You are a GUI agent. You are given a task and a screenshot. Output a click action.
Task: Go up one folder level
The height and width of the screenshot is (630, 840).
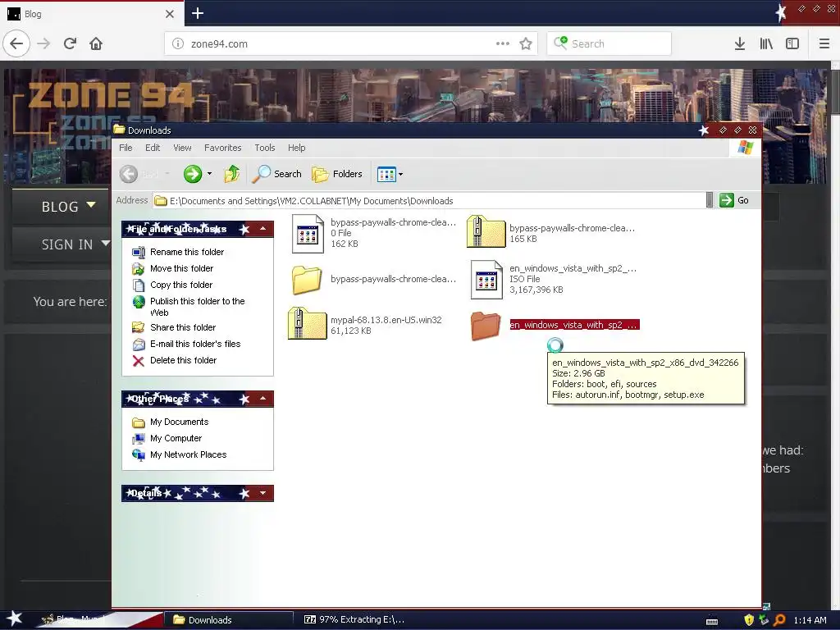(232, 174)
